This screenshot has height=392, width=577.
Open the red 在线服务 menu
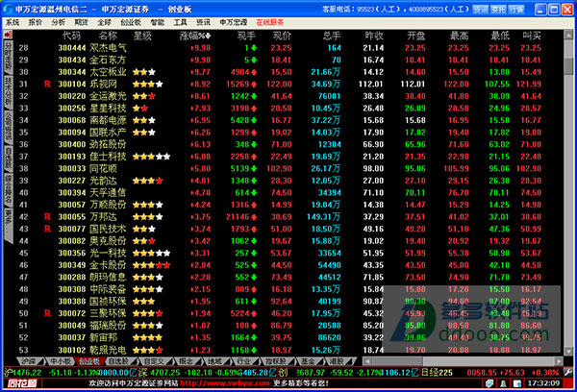pyautogui.click(x=270, y=22)
